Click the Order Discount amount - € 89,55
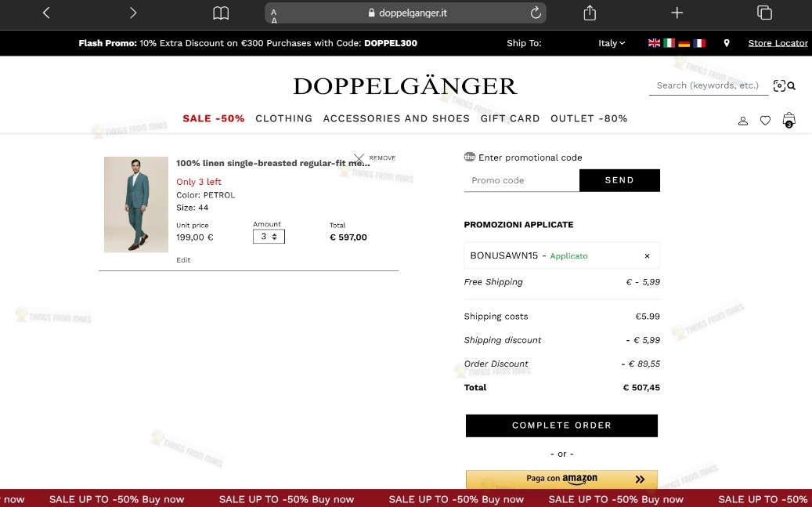Image resolution: width=812 pixels, height=507 pixels. pyautogui.click(x=641, y=364)
